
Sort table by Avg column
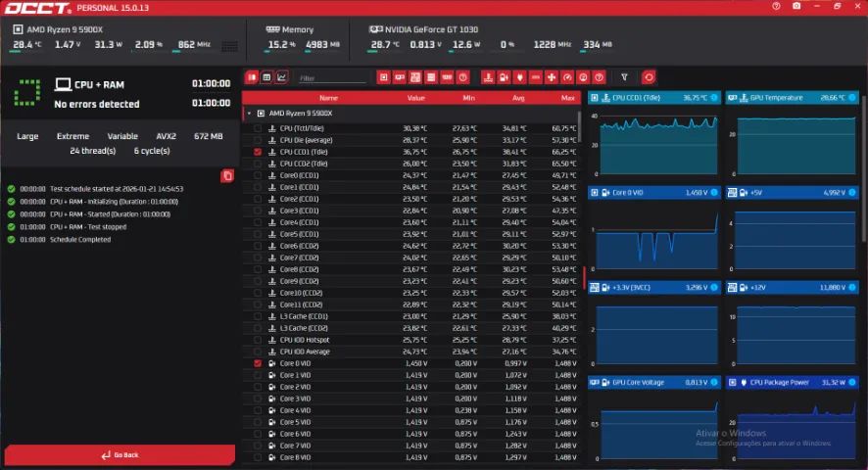tap(518, 98)
